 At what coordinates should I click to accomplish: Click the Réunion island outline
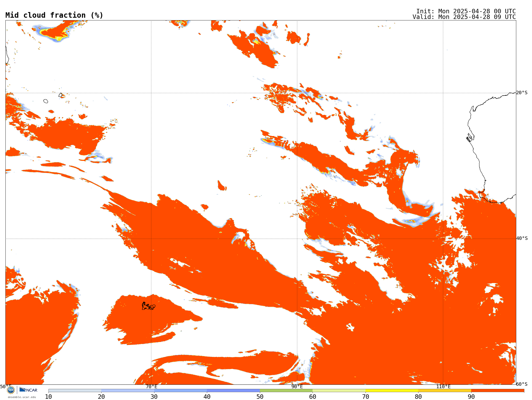[x=46, y=101]
